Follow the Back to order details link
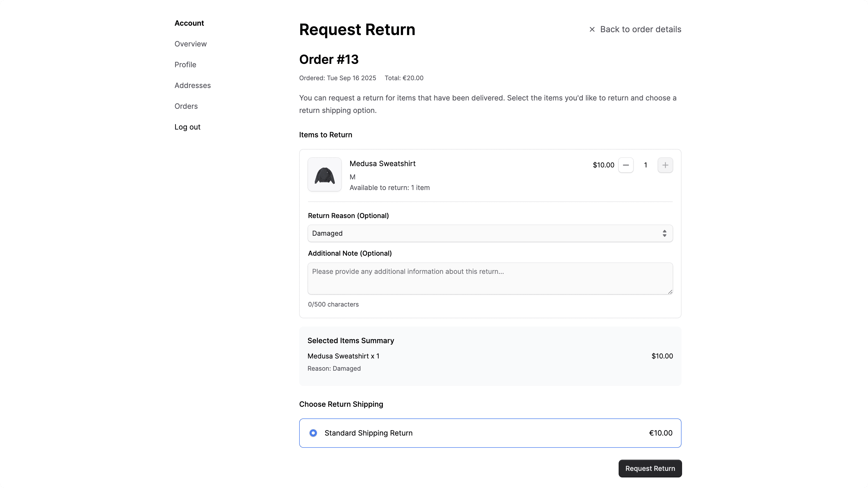 [640, 29]
